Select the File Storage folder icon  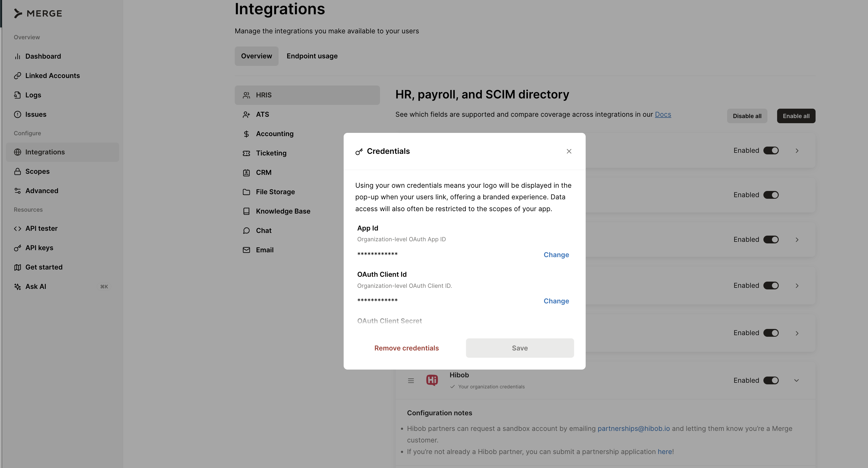coord(246,192)
